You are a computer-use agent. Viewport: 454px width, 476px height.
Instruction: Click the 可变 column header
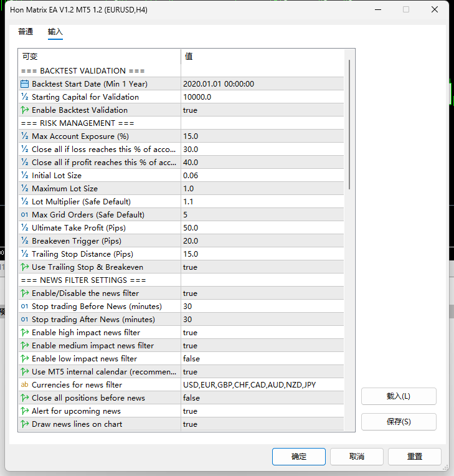click(30, 57)
